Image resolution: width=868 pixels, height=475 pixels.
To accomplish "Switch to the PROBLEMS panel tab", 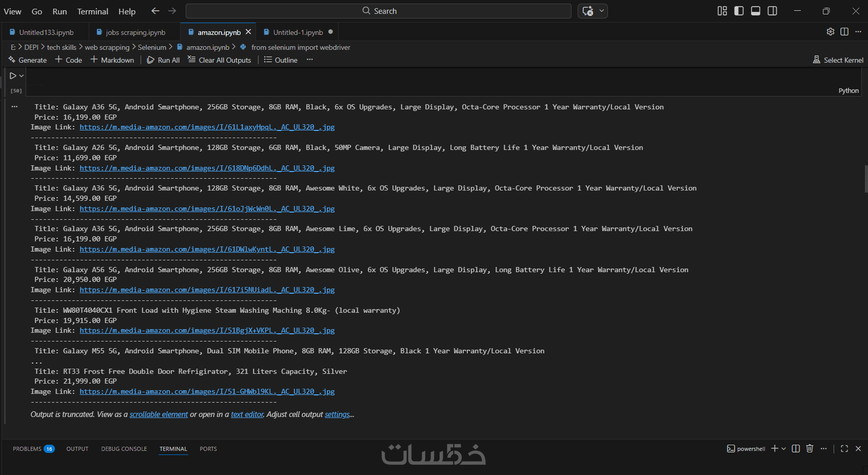I will pos(33,449).
